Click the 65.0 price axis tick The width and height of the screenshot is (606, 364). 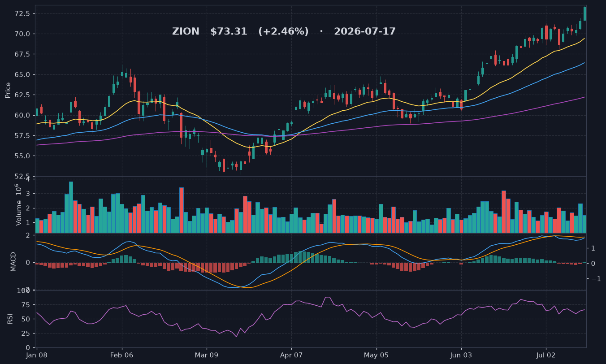(22, 74)
